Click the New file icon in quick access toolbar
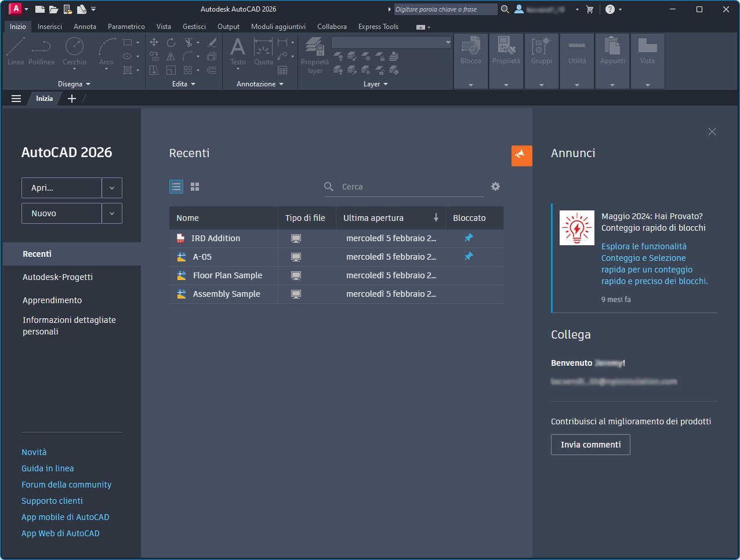Image resolution: width=740 pixels, height=560 pixels. [39, 9]
